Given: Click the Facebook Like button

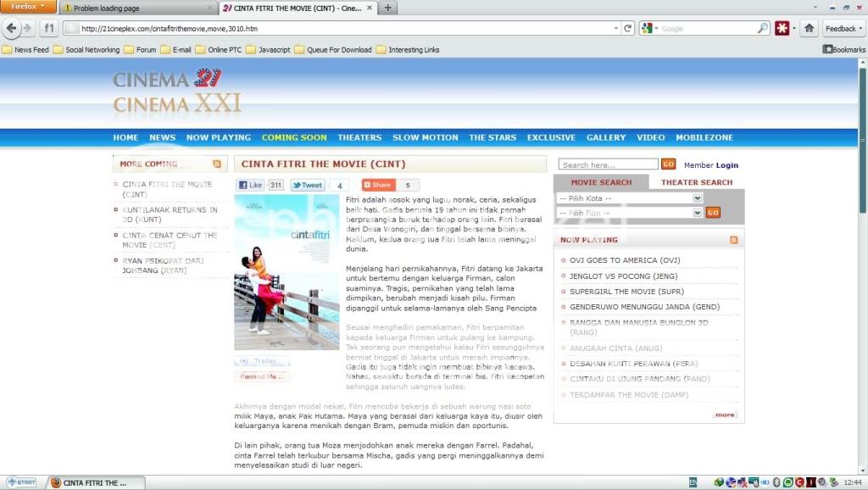Looking at the screenshot, I should coord(252,185).
